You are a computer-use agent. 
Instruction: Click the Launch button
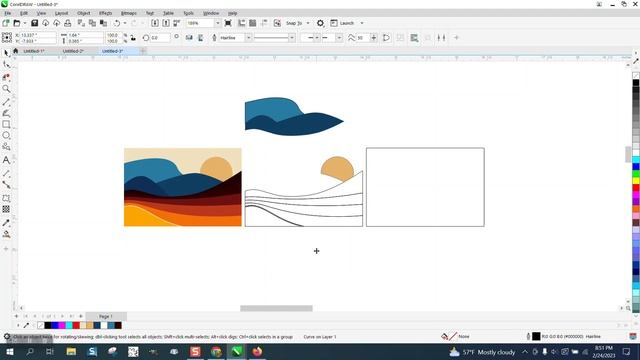342,23
